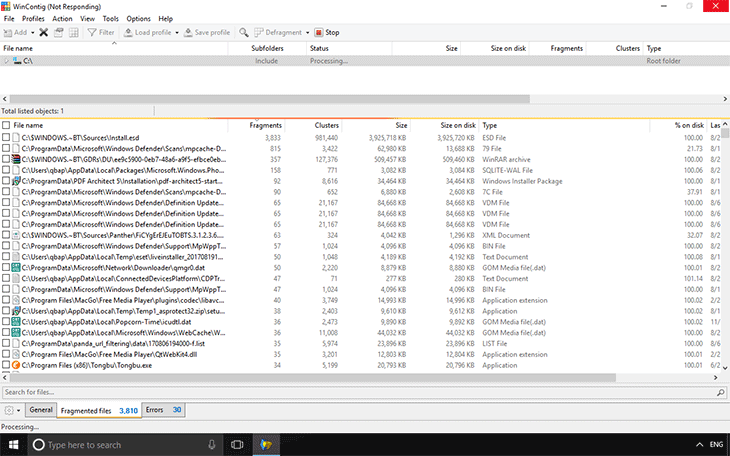Click the taskbar microphone icon

click(212, 445)
